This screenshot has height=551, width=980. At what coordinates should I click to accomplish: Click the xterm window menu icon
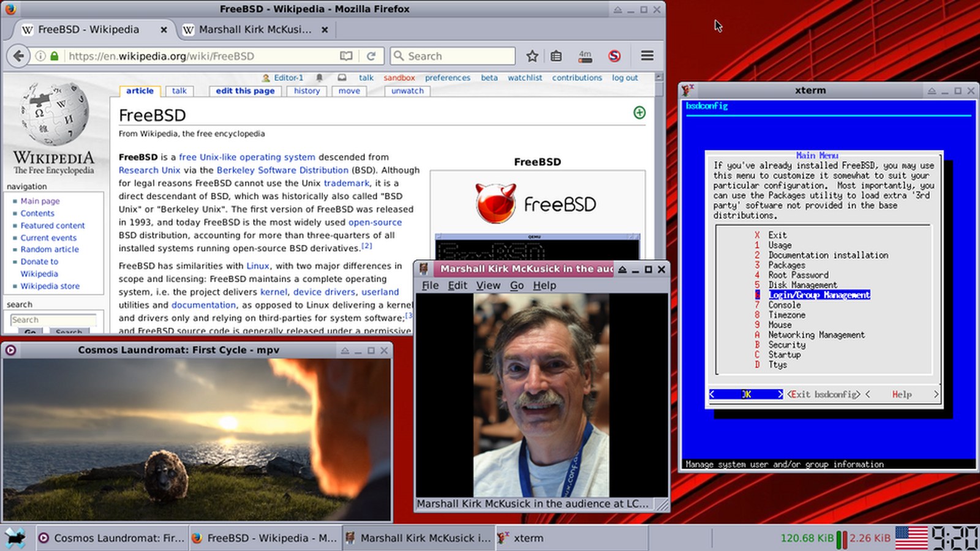pyautogui.click(x=688, y=90)
